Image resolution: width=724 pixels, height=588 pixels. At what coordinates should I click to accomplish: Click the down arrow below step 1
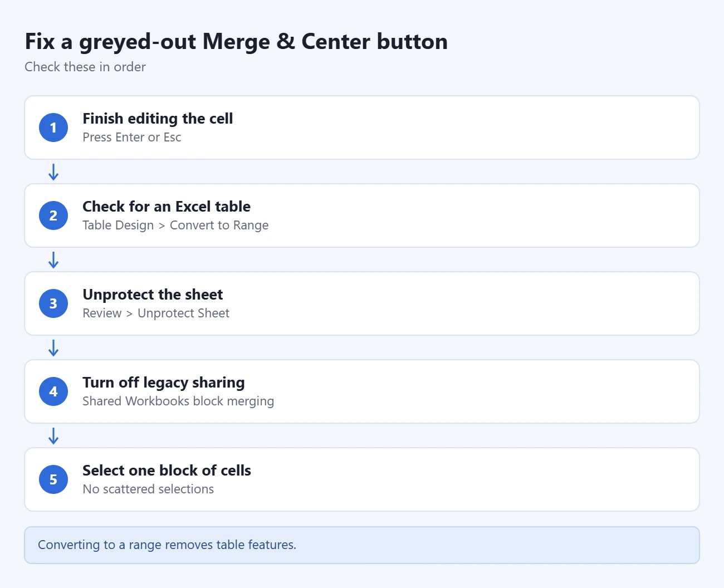point(53,172)
